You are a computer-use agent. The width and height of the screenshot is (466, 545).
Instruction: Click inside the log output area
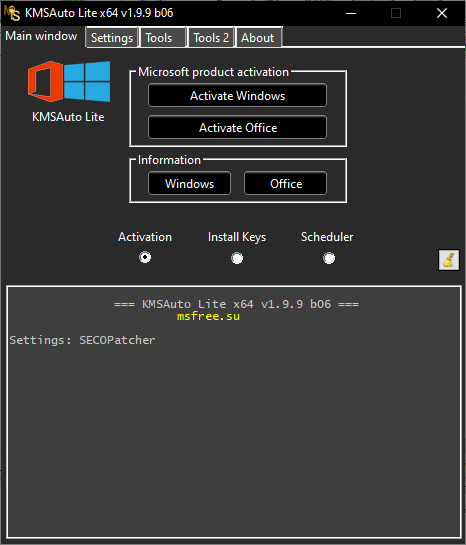tap(234, 412)
